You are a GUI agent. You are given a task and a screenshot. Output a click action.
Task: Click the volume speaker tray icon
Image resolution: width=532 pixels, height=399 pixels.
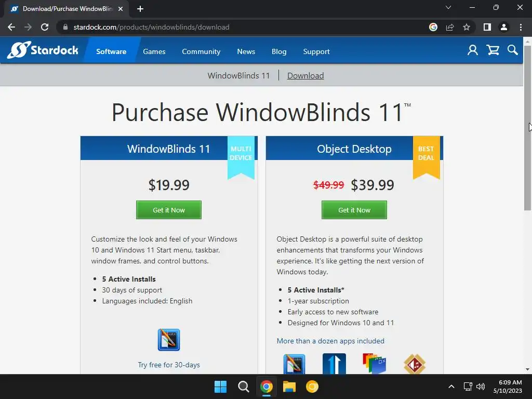481,387
